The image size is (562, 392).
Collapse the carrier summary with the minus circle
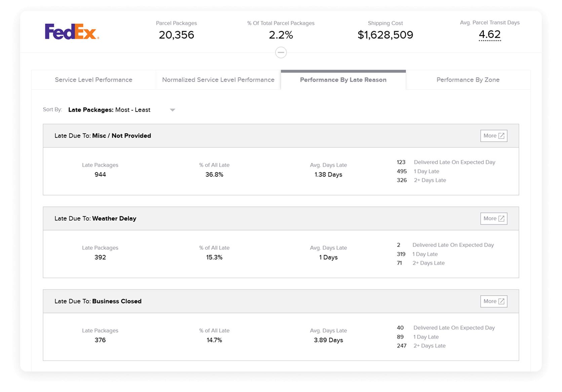(x=281, y=52)
